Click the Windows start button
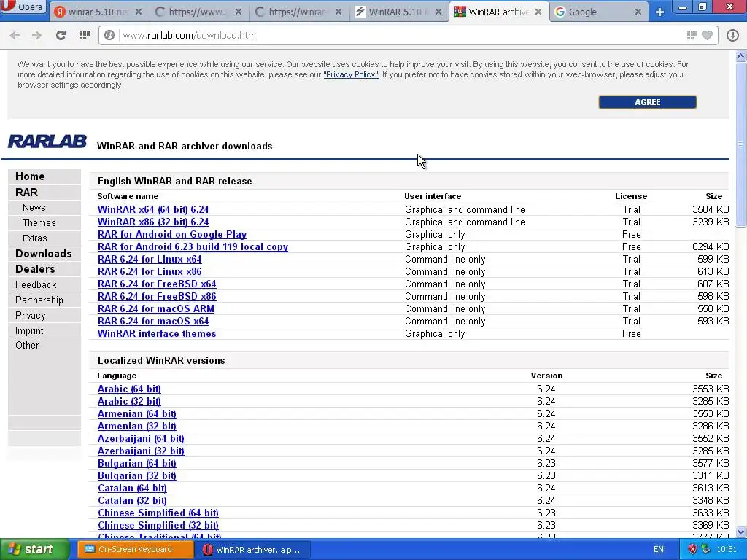Viewport: 747px width, 560px height. pos(35,549)
